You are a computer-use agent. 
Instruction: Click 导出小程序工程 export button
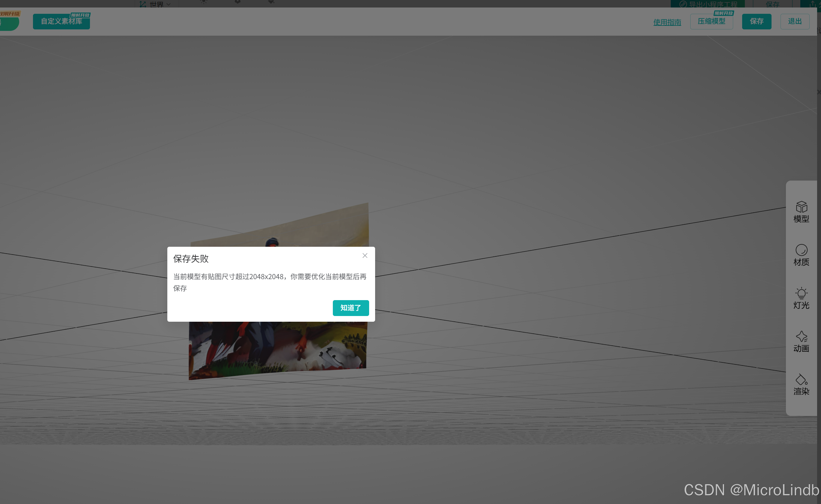pyautogui.click(x=708, y=4)
